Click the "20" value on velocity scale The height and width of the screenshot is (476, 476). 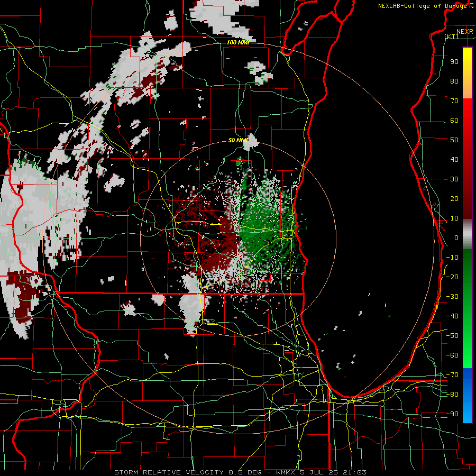coord(454,199)
